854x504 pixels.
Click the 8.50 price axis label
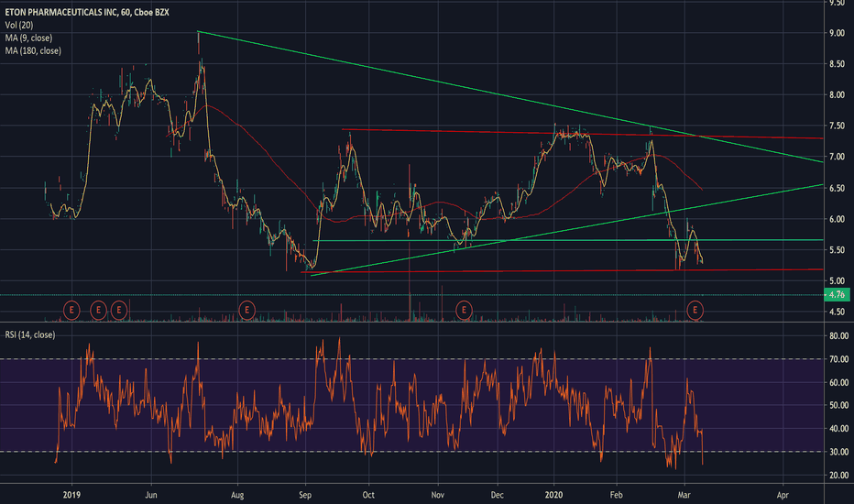[x=838, y=64]
